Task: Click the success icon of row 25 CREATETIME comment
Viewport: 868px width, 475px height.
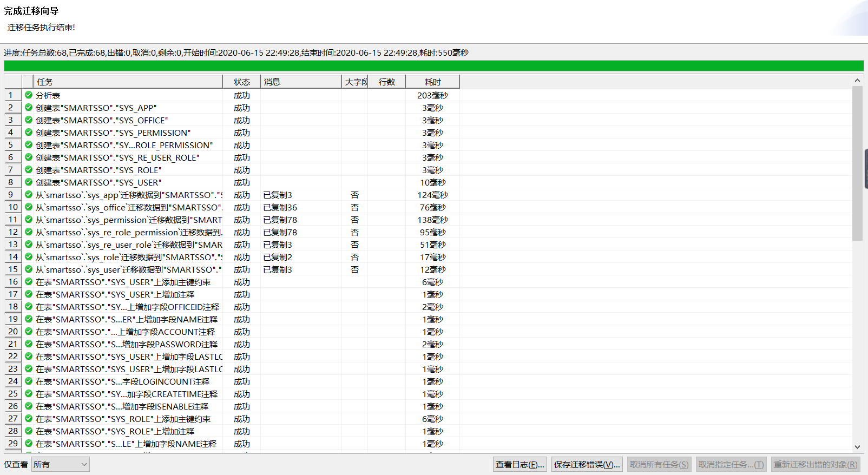Action: pos(29,394)
